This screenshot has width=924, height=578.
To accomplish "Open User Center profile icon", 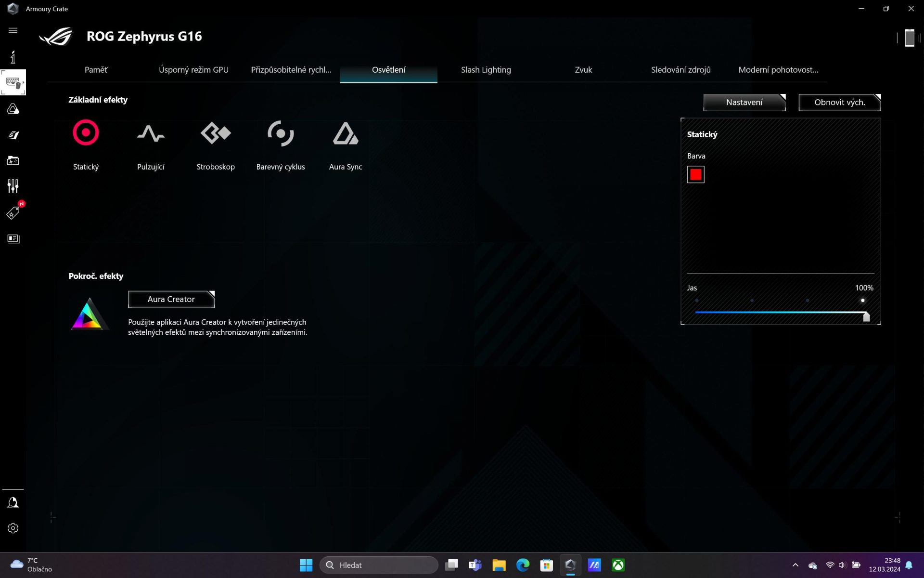I will [13, 503].
